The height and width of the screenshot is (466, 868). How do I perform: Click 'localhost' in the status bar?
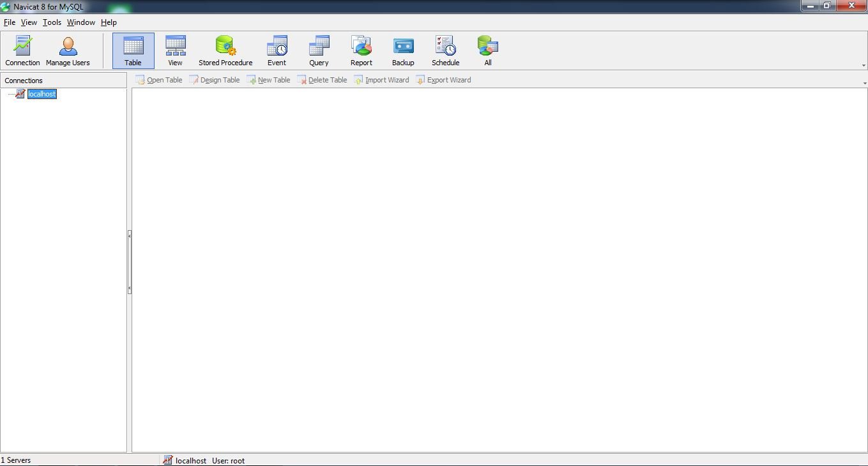191,460
